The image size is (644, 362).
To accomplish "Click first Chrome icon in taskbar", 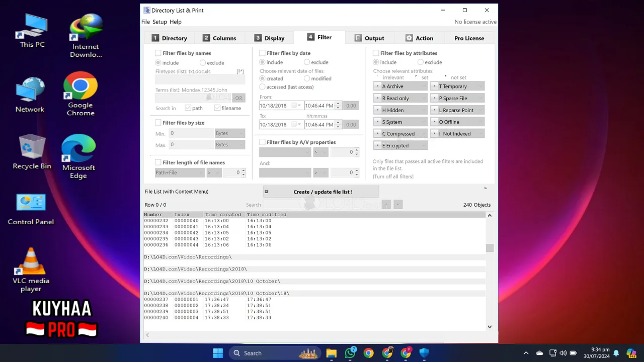I will (x=369, y=353).
